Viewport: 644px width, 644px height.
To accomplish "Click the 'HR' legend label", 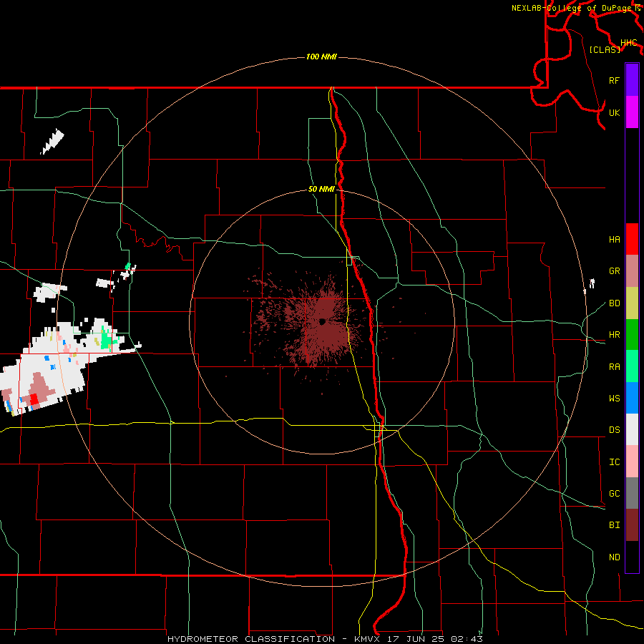I will click(x=615, y=335).
